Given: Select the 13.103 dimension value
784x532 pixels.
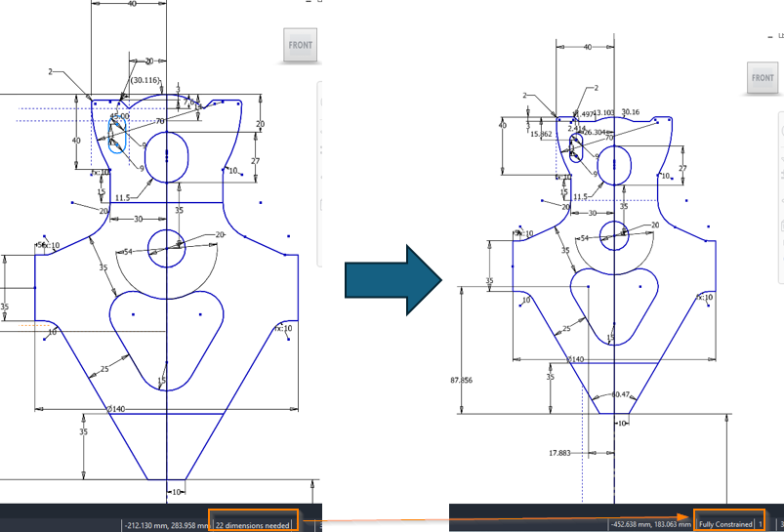Looking at the screenshot, I should point(604,112).
